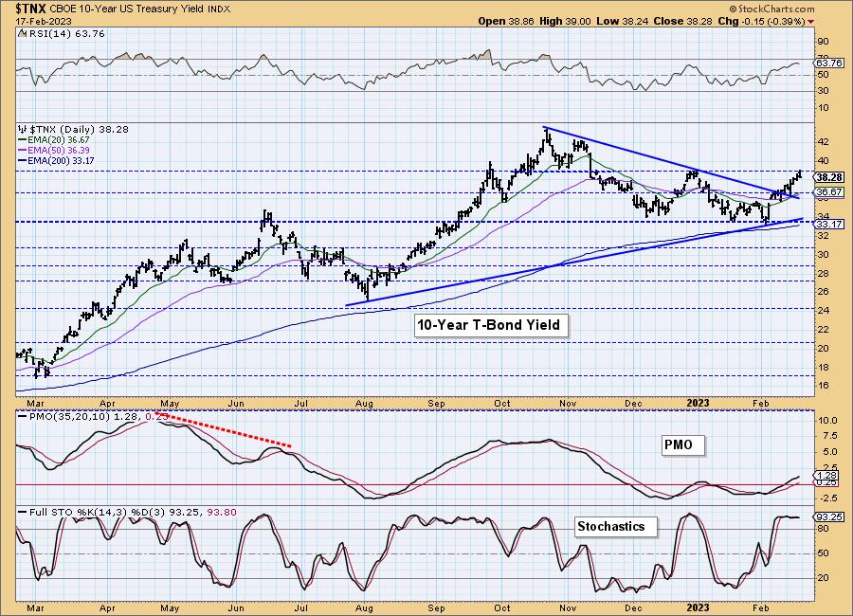Click the PMO annotation box
Viewport: 853px width, 616px height.
[682, 444]
